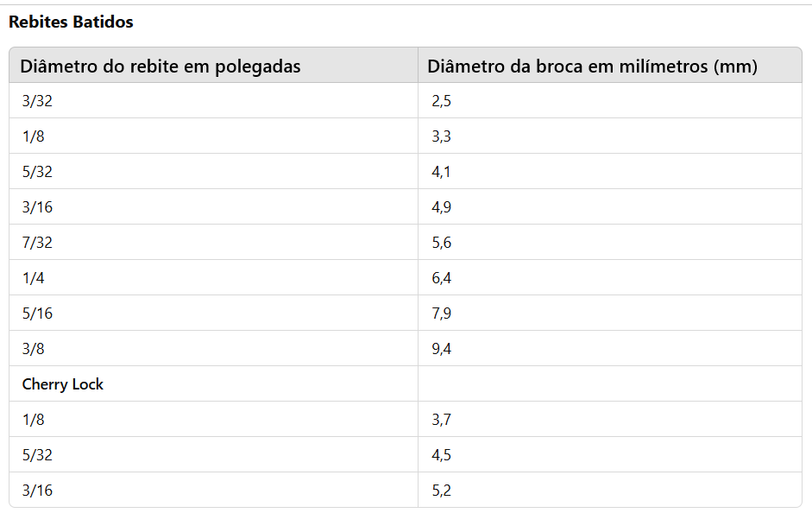This screenshot has width=812, height=513.
Task: Select the 1/4 rivet diameter cell
Action: (x=34, y=278)
